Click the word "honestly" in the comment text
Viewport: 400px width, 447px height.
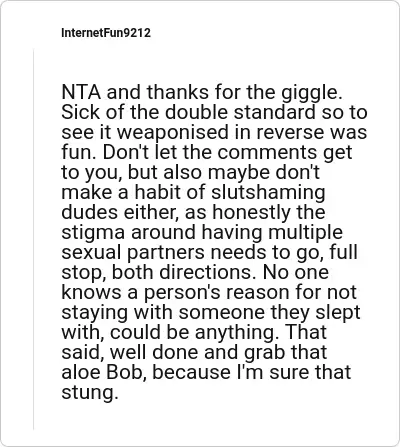click(x=251, y=213)
